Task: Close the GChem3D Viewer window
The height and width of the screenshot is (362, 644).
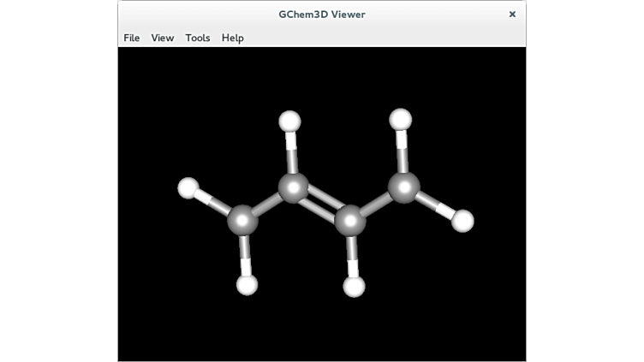Action: (x=512, y=14)
